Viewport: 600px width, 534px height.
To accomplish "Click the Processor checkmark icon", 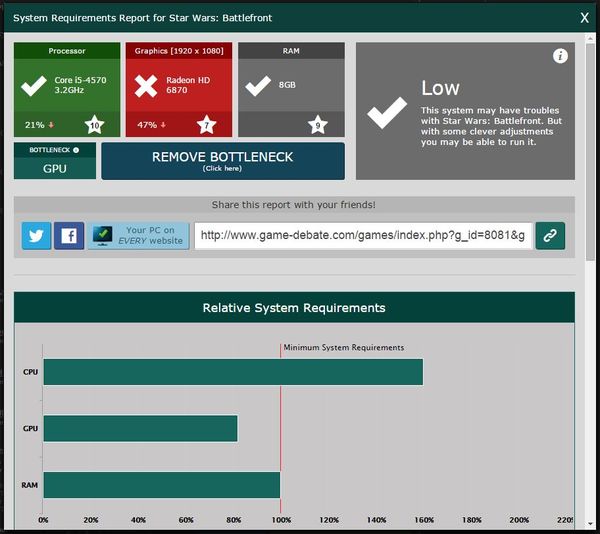I will 34,86.
